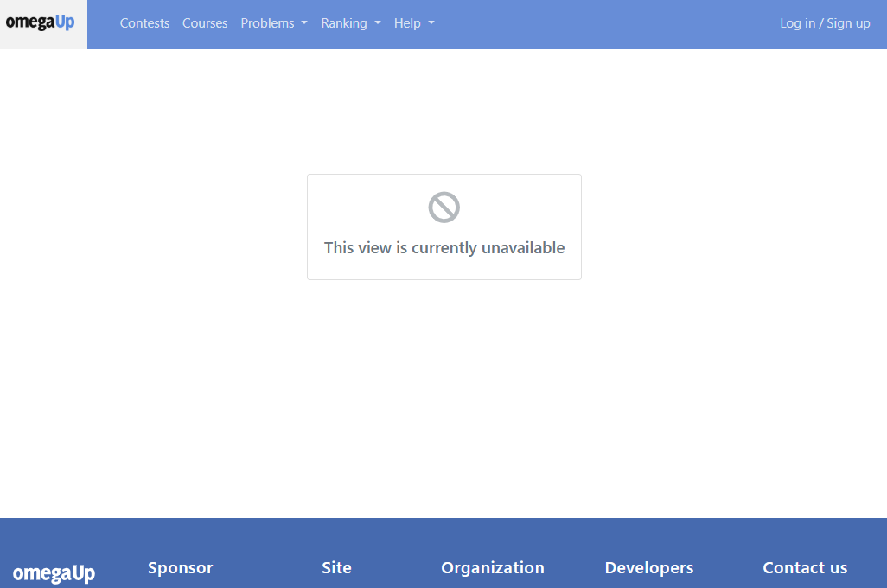
Task: Click Log in / Sign up link
Action: pyautogui.click(x=825, y=23)
